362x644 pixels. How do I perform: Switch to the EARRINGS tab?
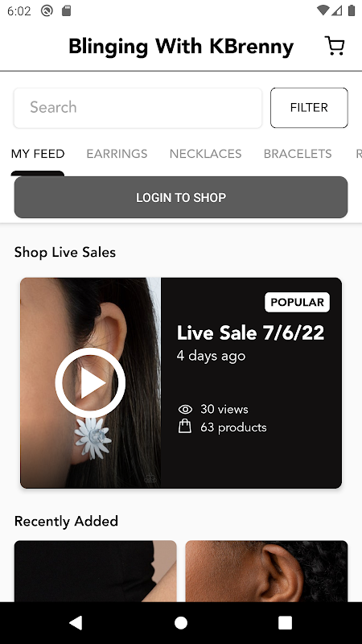pos(117,154)
